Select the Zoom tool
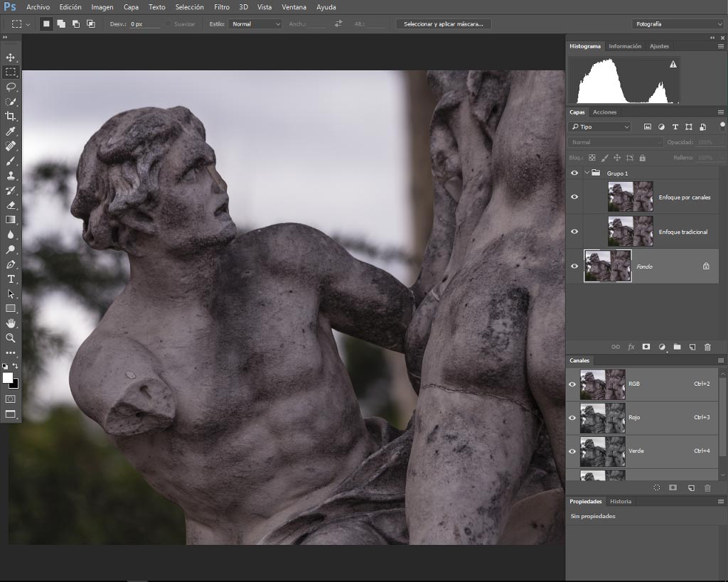Image resolution: width=728 pixels, height=582 pixels. [x=10, y=338]
